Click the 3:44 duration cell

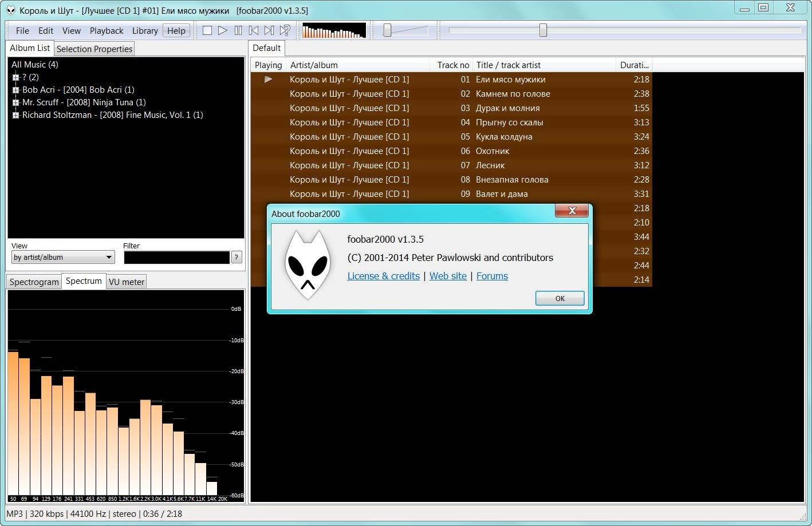[641, 237]
